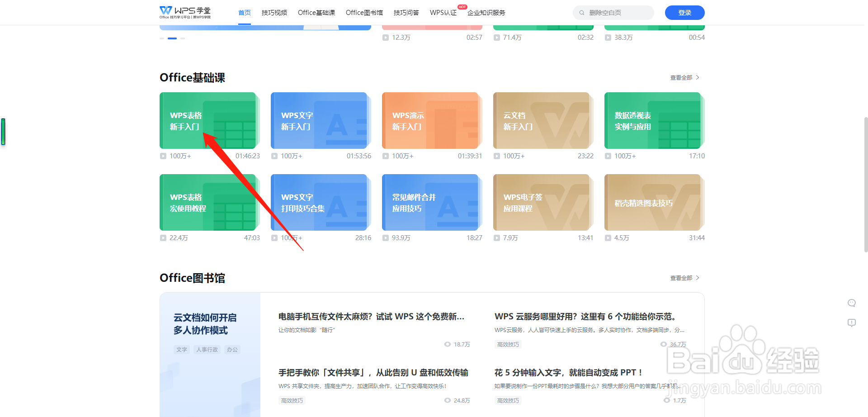Open the chat support icon on right edge

[852, 303]
